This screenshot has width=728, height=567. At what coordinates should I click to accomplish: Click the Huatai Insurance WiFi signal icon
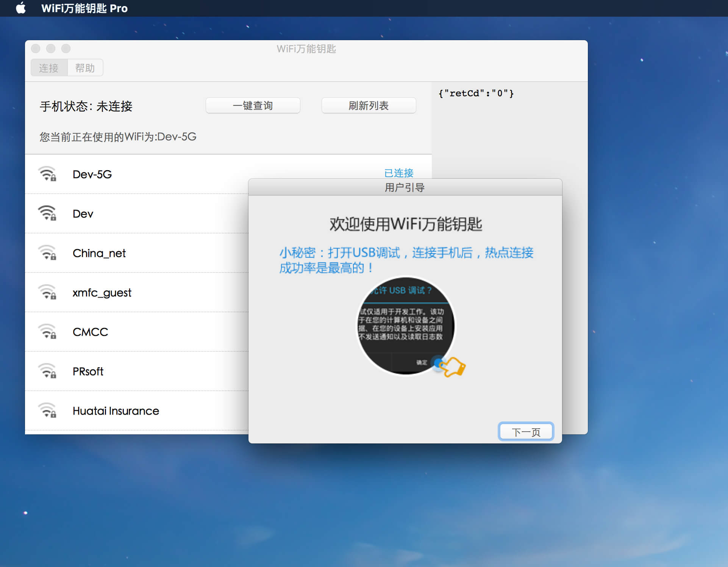point(47,410)
